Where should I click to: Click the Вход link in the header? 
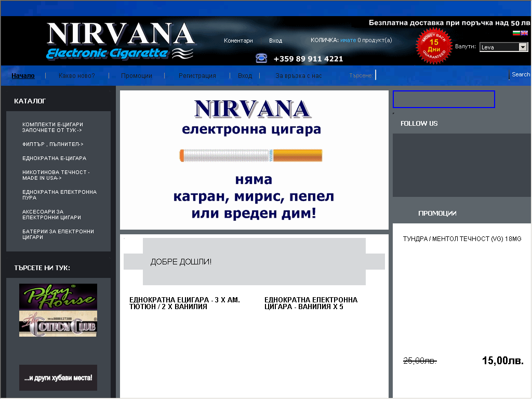[x=275, y=41]
